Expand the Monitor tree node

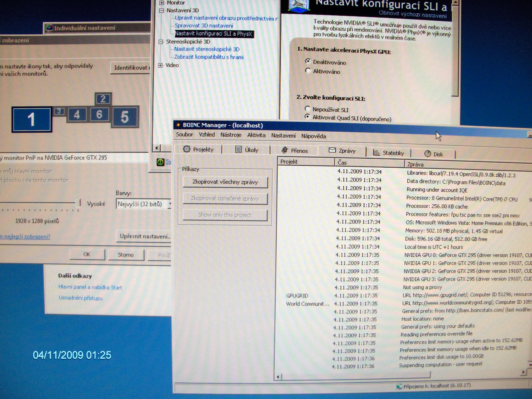162,3
